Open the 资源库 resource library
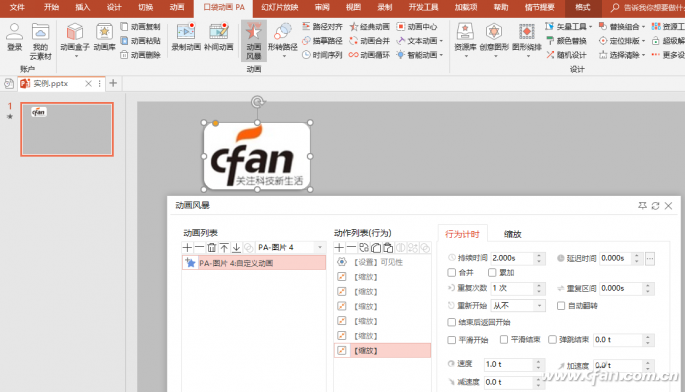 coord(465,40)
